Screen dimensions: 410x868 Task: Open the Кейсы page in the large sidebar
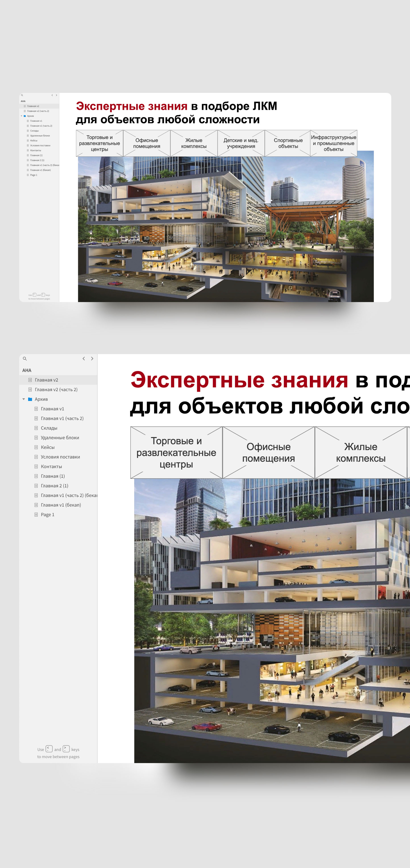pos(48,447)
